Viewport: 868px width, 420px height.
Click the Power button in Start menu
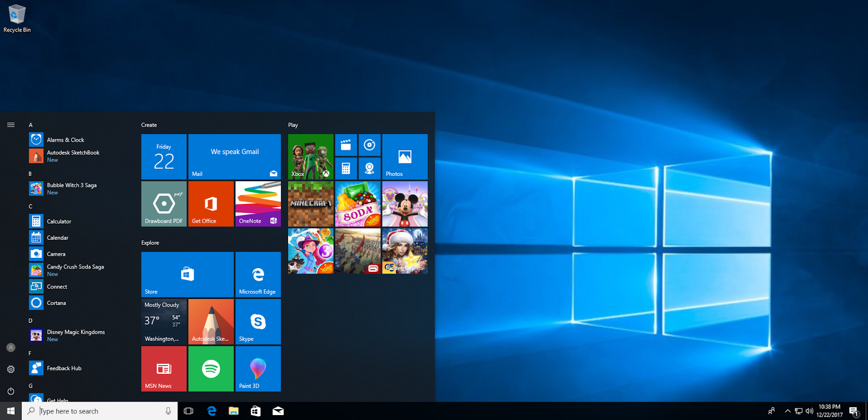11,391
